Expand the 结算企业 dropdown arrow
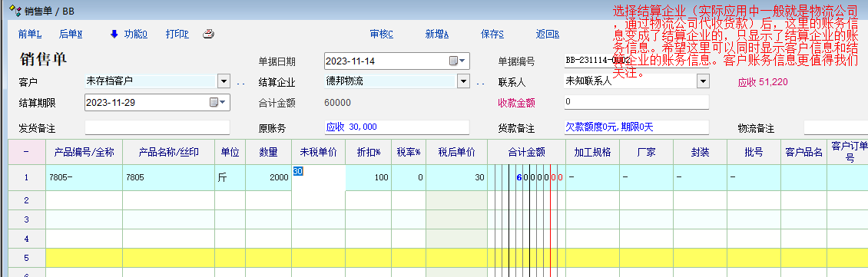The height and width of the screenshot is (277, 868). tap(464, 81)
